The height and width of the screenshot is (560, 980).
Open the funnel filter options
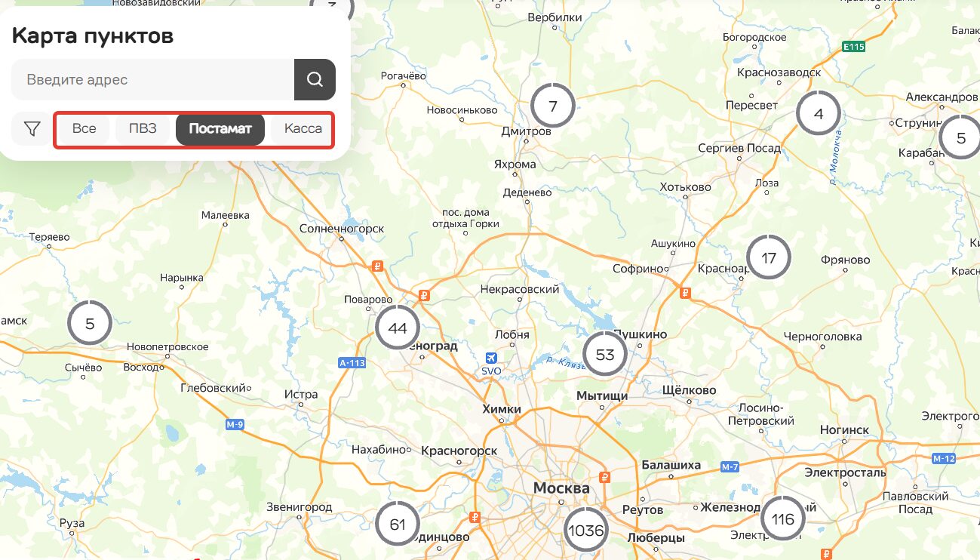click(32, 129)
